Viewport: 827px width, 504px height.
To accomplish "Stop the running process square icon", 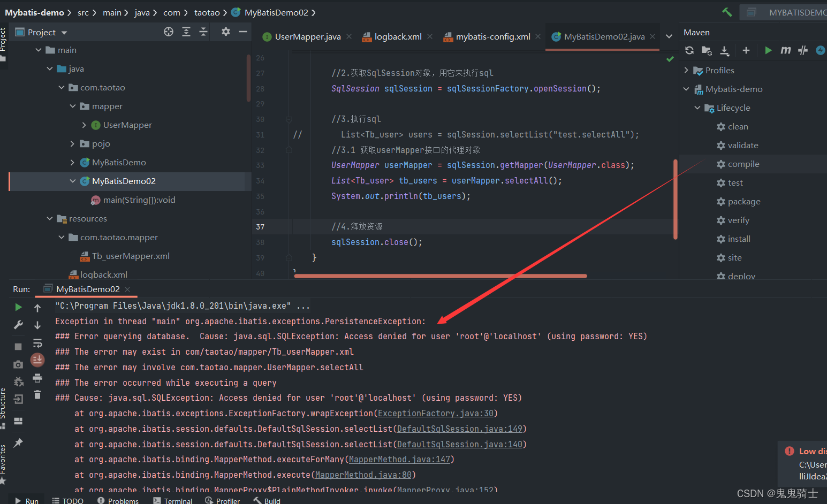I will (18, 347).
